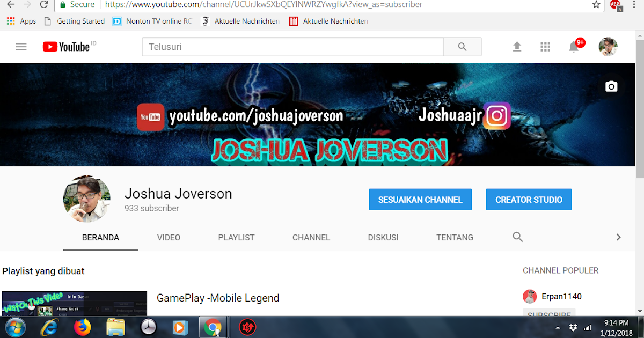Image resolution: width=644 pixels, height=338 pixels.
Task: Expand tabs with right chevron arrow
Action: (618, 237)
